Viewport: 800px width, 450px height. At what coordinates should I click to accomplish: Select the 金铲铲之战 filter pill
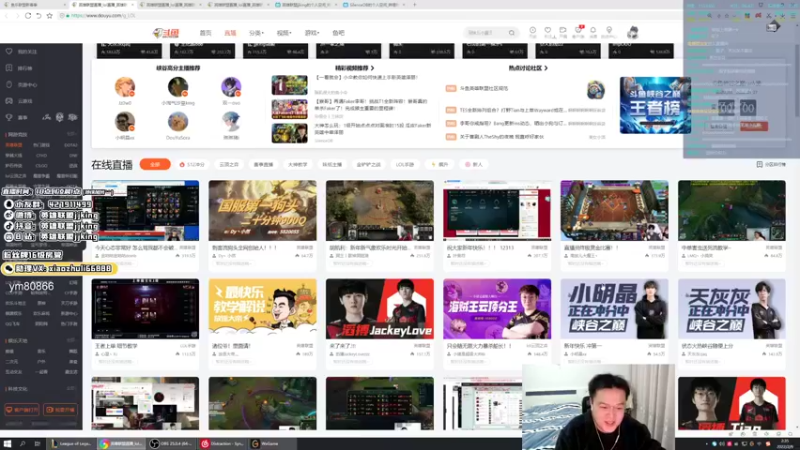(368, 164)
